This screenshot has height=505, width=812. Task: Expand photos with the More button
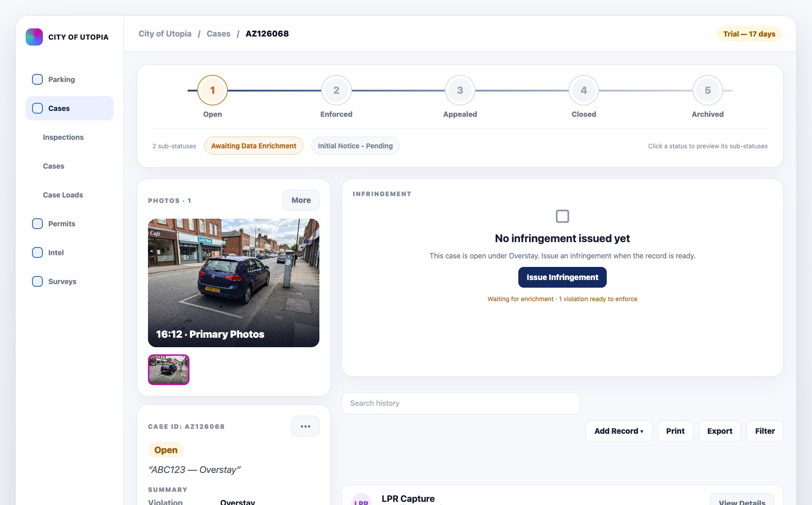tap(301, 200)
